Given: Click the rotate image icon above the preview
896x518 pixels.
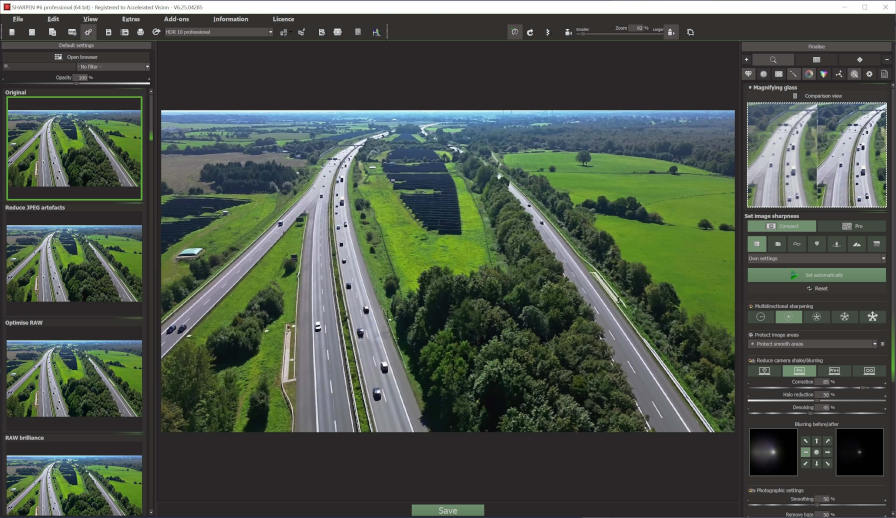Looking at the screenshot, I should (x=530, y=32).
